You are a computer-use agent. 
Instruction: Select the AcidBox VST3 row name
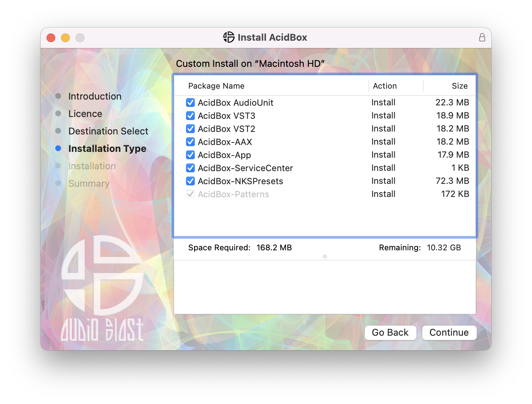(226, 116)
